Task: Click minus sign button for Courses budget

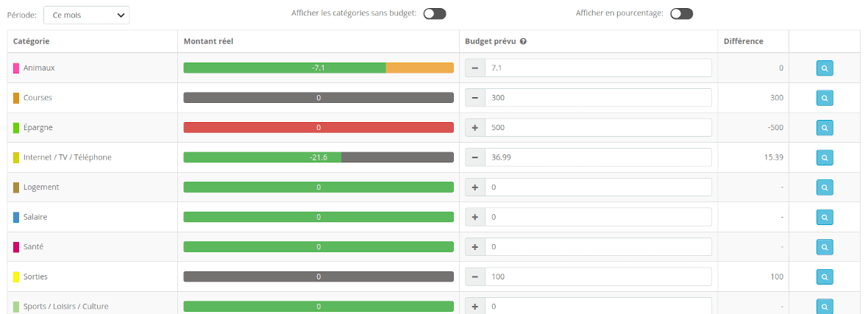Action: 475,98
